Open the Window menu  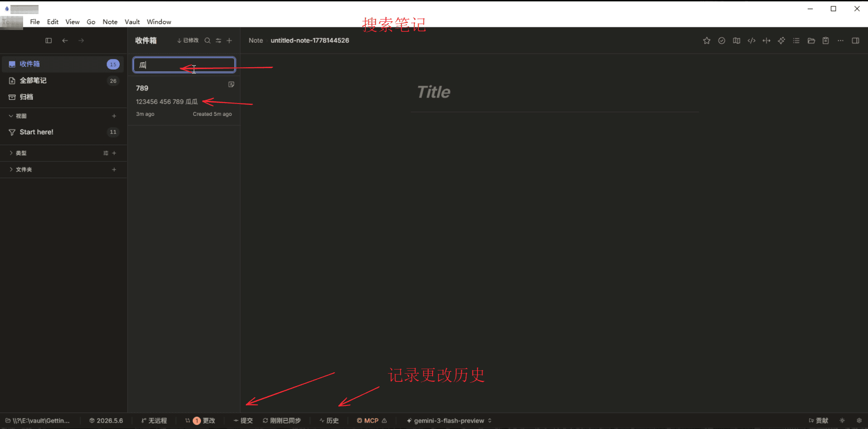tap(159, 22)
